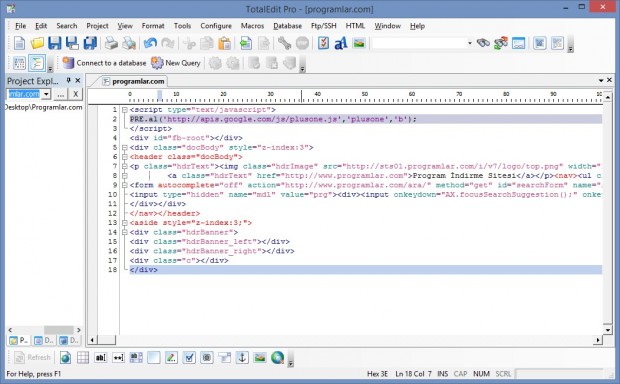Open the project selector dropdown in Project Explorer
This screenshot has height=384, width=620.
coord(46,94)
